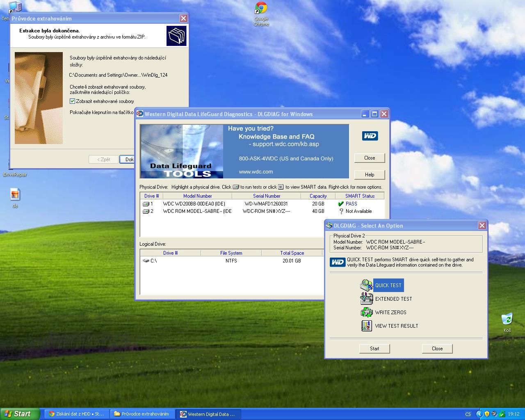The image size is (525, 420).
Task: Sort by 'Total Space' column header
Action: 292,253
